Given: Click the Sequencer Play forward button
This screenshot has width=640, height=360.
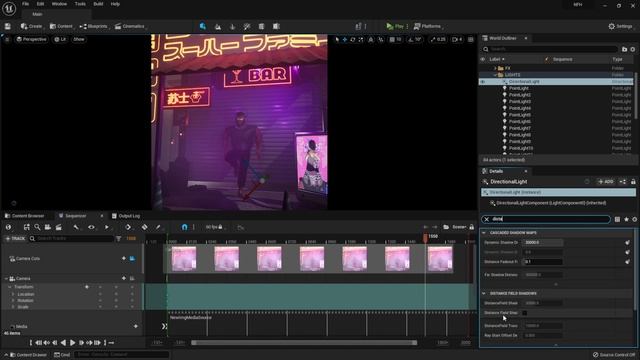Looking at the screenshot, I should pos(73,343).
